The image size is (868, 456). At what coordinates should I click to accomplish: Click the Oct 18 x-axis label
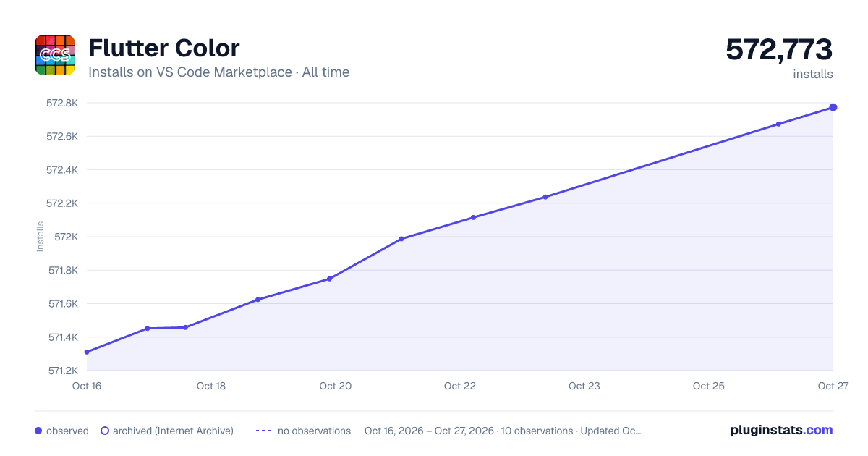tap(211, 386)
